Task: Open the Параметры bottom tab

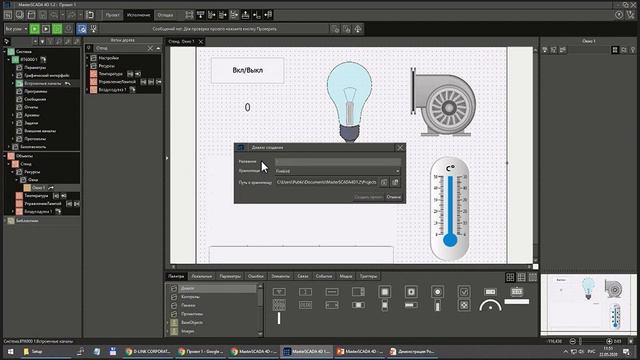Action: pos(230,276)
